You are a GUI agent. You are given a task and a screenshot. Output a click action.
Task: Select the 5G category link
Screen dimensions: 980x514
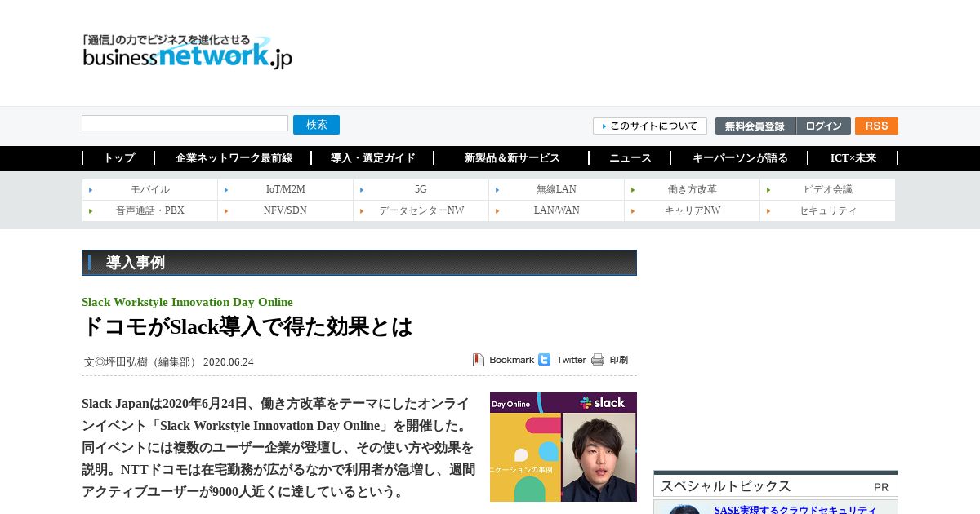(x=421, y=189)
